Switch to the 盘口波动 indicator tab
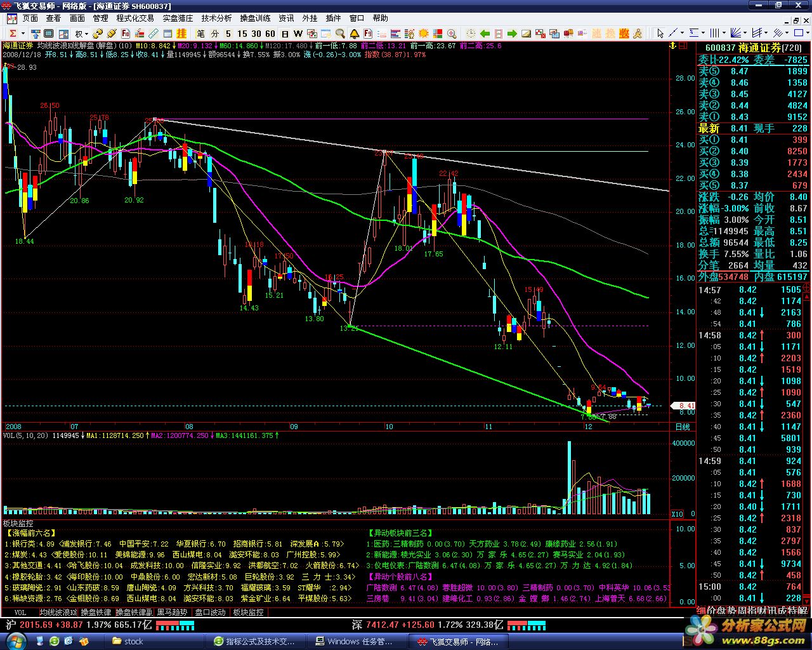812x650 pixels. click(210, 613)
